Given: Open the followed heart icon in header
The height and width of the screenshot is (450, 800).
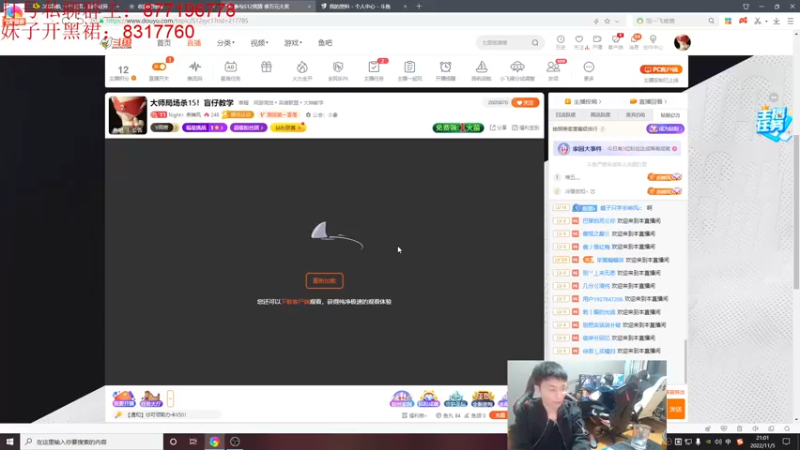Looking at the screenshot, I should tap(579, 40).
